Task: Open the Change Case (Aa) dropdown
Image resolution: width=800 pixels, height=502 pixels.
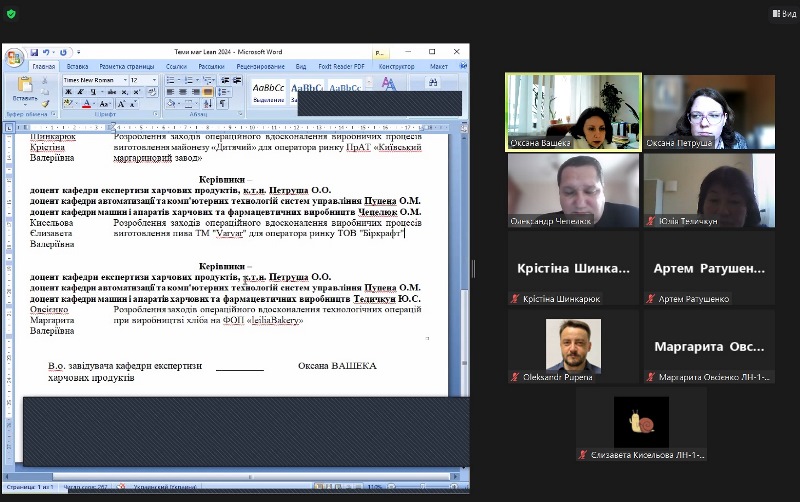Action: [x=105, y=104]
